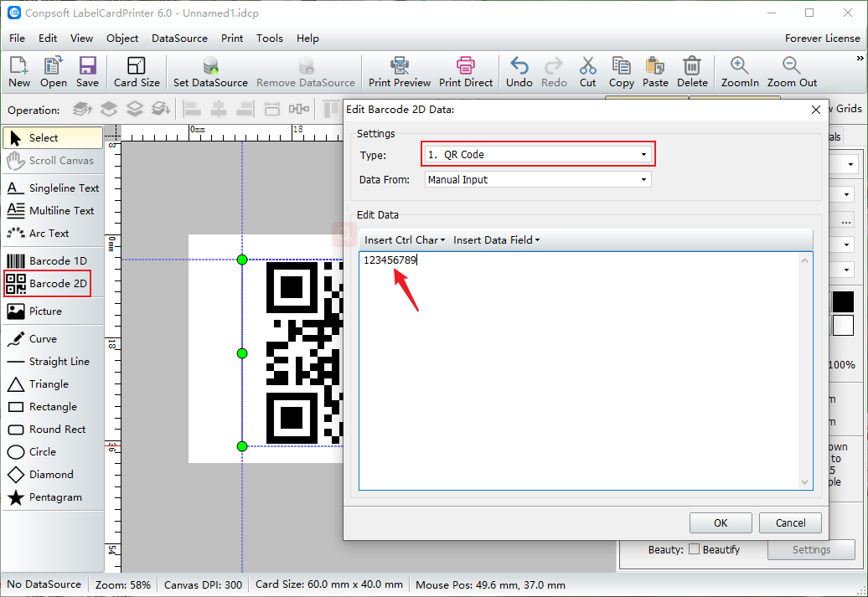Expand the Insert Ctrl Char menu
The image size is (868, 597).
(x=405, y=240)
